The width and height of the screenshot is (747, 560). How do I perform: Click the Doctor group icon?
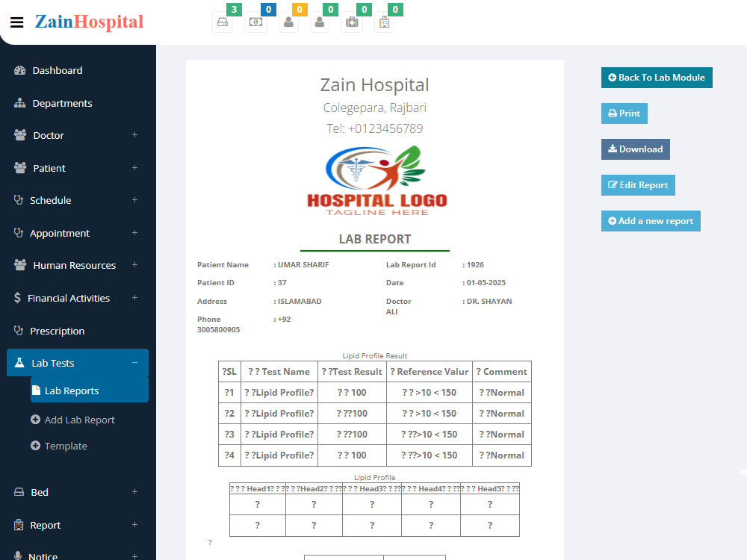point(20,135)
